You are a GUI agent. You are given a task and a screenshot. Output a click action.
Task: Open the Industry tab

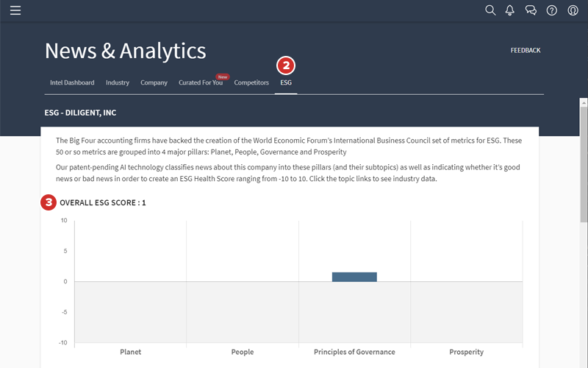click(x=117, y=82)
